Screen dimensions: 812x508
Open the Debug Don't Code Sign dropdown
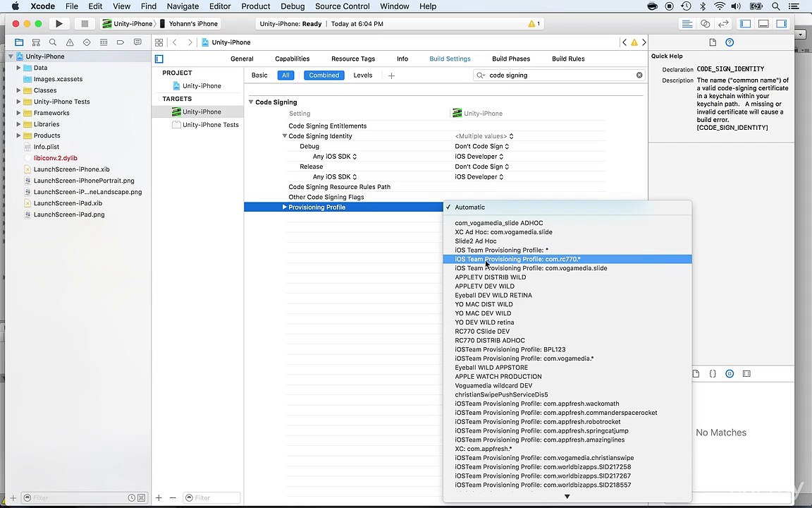[x=481, y=146]
